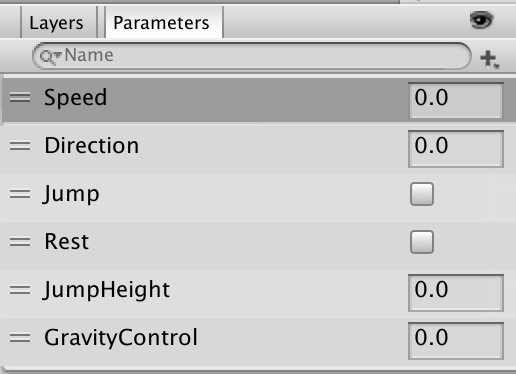Viewport: 516px width, 374px height.
Task: Toggle the eye visibility icon
Action: point(481,20)
